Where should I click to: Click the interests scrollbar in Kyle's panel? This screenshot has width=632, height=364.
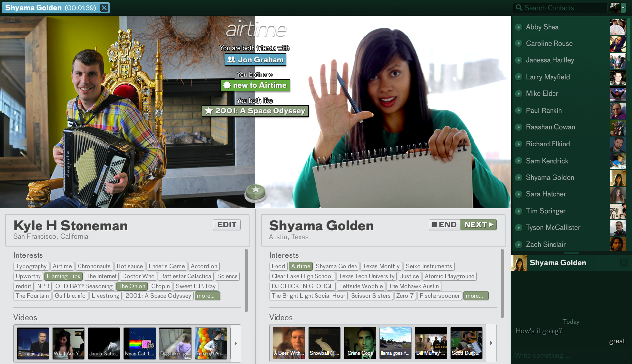[246, 277]
